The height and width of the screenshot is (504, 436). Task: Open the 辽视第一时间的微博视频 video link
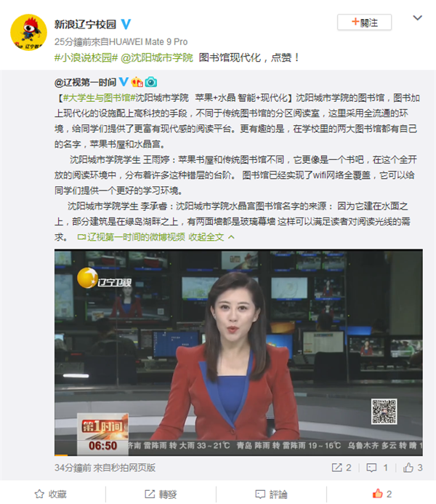pos(131,237)
